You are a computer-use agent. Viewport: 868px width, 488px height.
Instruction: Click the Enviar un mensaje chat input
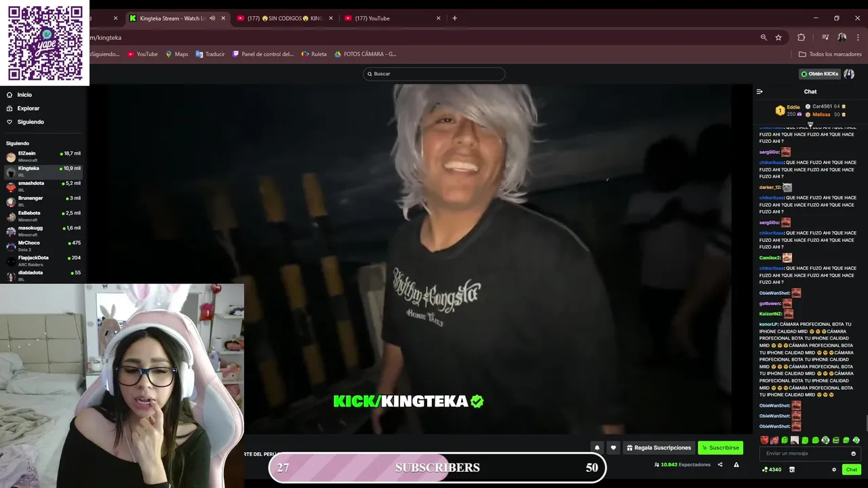point(810,453)
